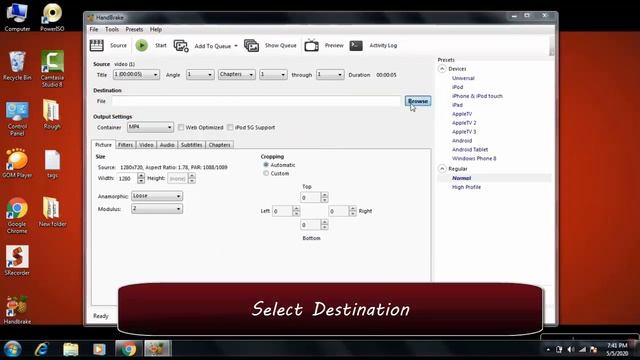Open the Add To Queue dropdown arrow
The height and width of the screenshot is (360, 640).
point(236,46)
